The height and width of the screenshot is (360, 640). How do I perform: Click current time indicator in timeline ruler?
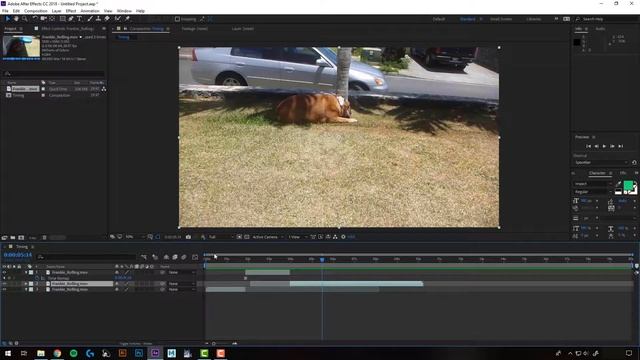(322, 259)
